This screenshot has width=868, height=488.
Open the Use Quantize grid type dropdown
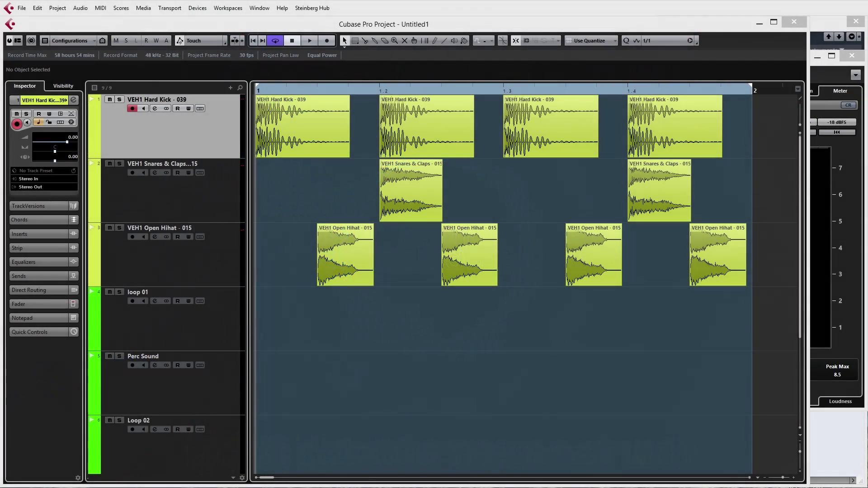pos(591,41)
